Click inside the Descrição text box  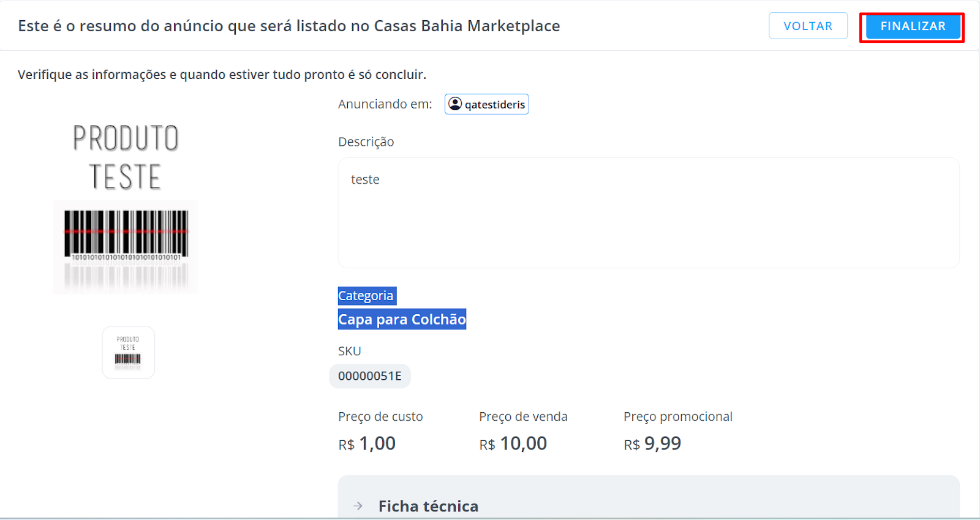click(649, 213)
